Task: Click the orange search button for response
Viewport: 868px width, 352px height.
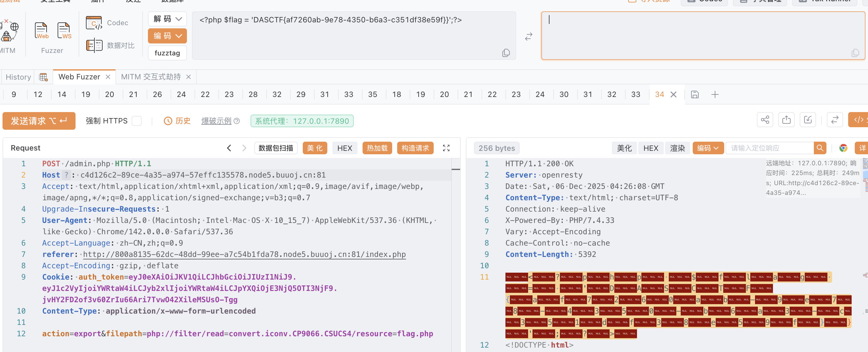Action: (x=820, y=148)
